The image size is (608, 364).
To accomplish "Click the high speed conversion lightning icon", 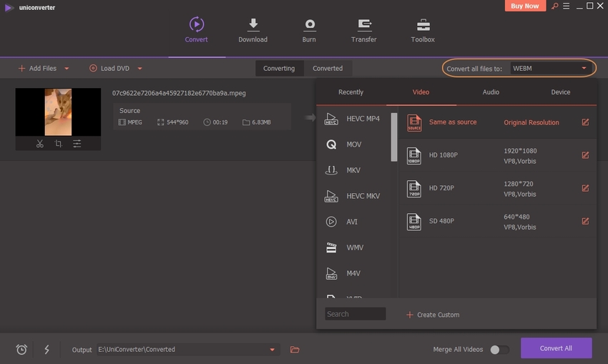I will 46,350.
